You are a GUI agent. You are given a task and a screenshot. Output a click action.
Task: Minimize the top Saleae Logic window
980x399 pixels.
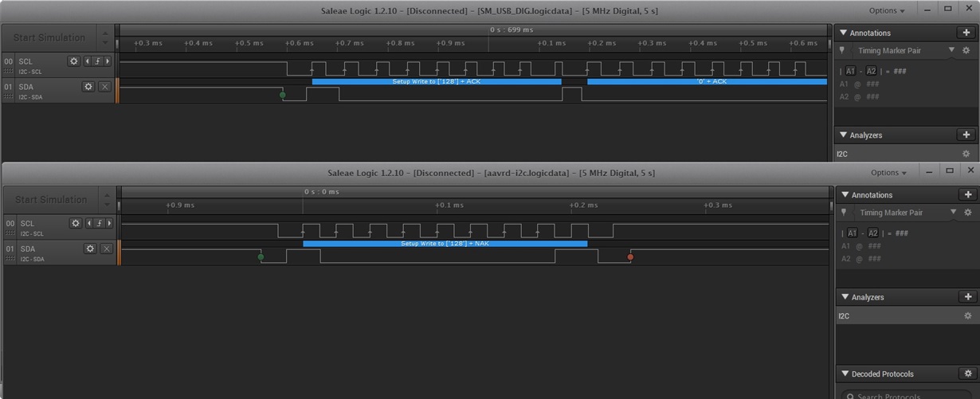[927, 10]
